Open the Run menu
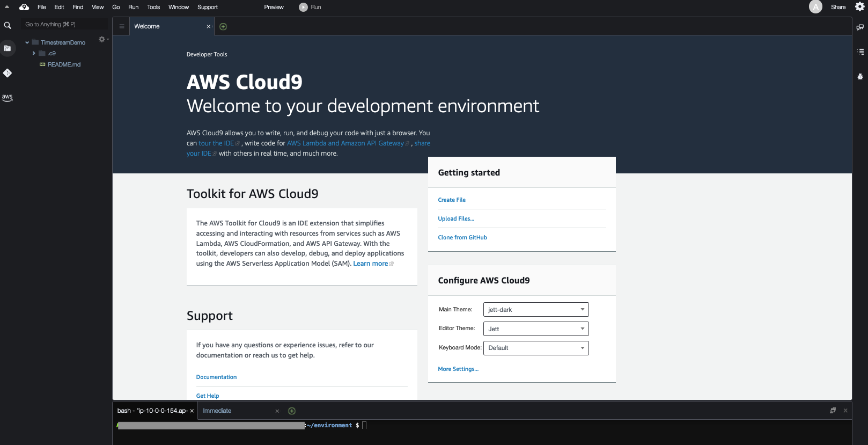Image resolution: width=868 pixels, height=445 pixels. pos(134,7)
